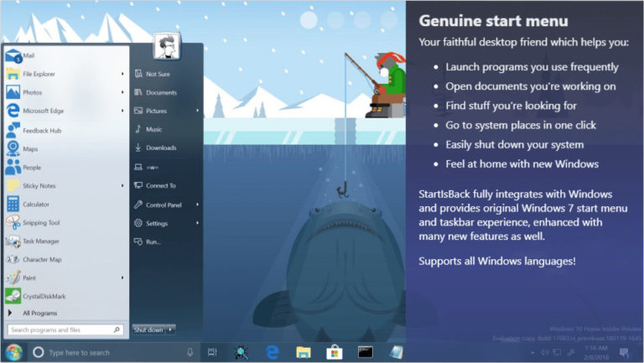Expand the Paint jump list arrow
Image resolution: width=644 pixels, height=363 pixels.
pos(122,278)
